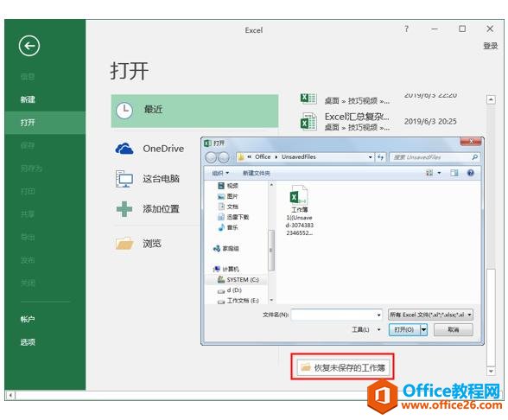This screenshot has width=508, height=420.
Task: Select the unsaved 工作簿1 file thumbnail
Action: [299, 210]
